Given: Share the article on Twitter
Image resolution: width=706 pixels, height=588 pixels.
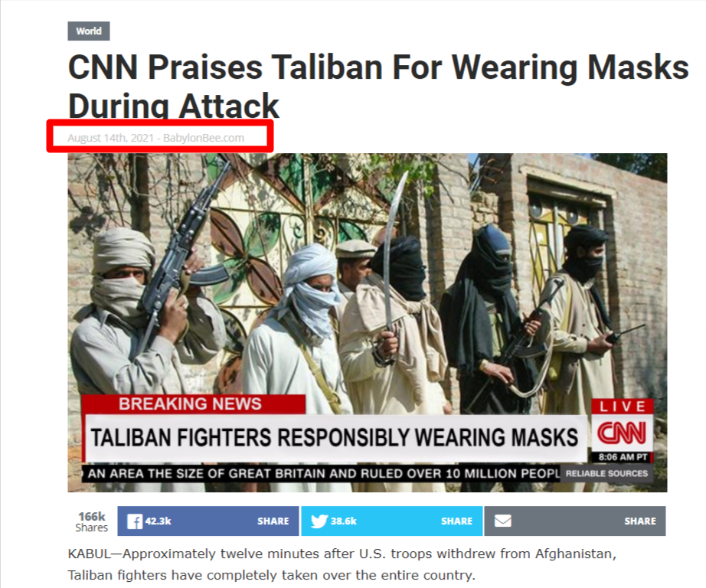Looking at the screenshot, I should tap(392, 521).
